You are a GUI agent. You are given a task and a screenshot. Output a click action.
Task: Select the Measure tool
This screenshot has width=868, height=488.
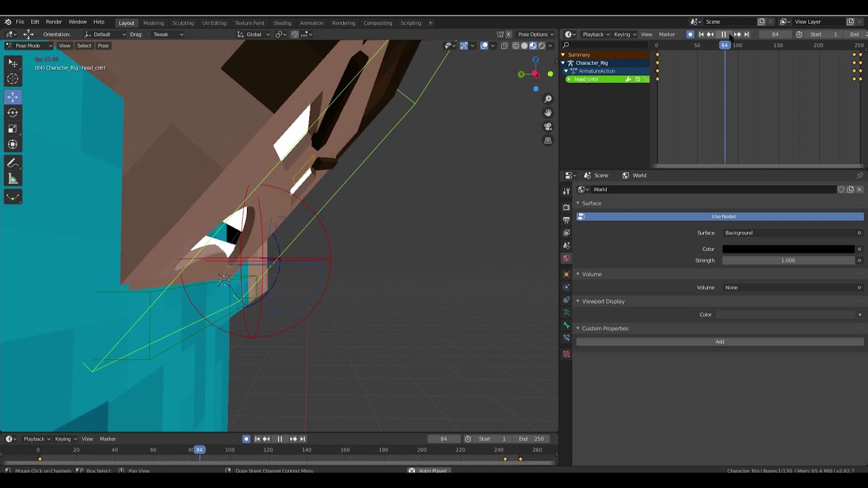coord(12,179)
